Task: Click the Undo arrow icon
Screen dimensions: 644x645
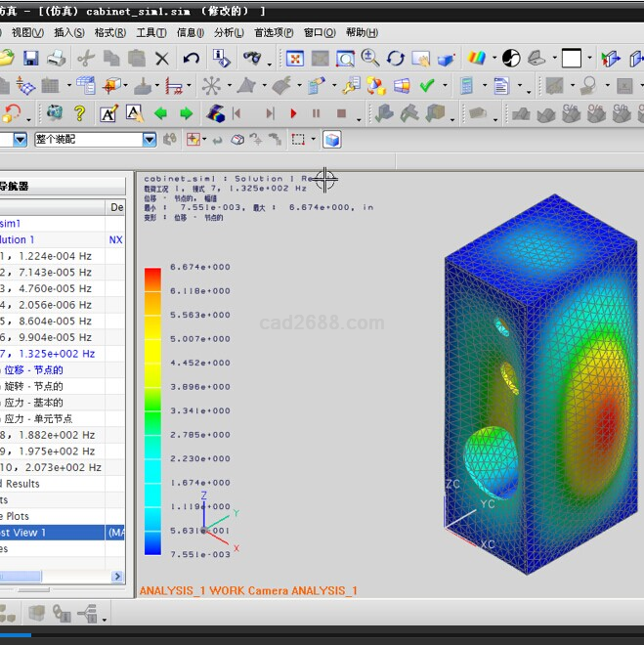Action: (x=192, y=59)
